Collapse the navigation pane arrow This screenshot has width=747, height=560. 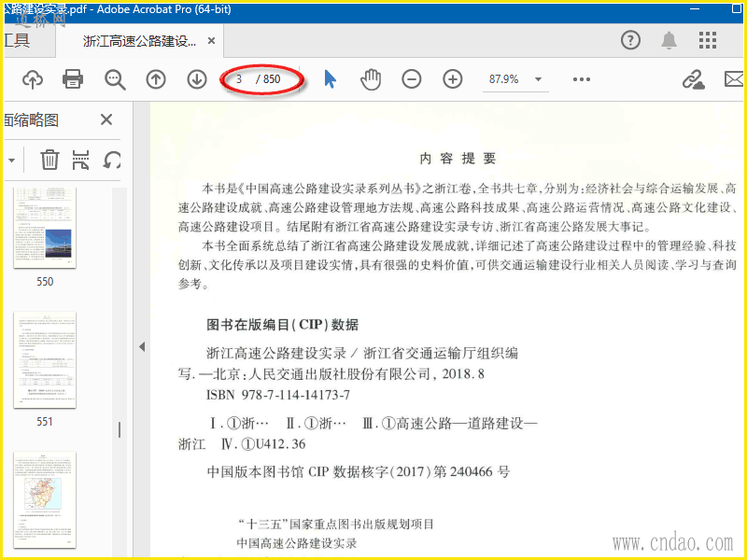point(142,346)
